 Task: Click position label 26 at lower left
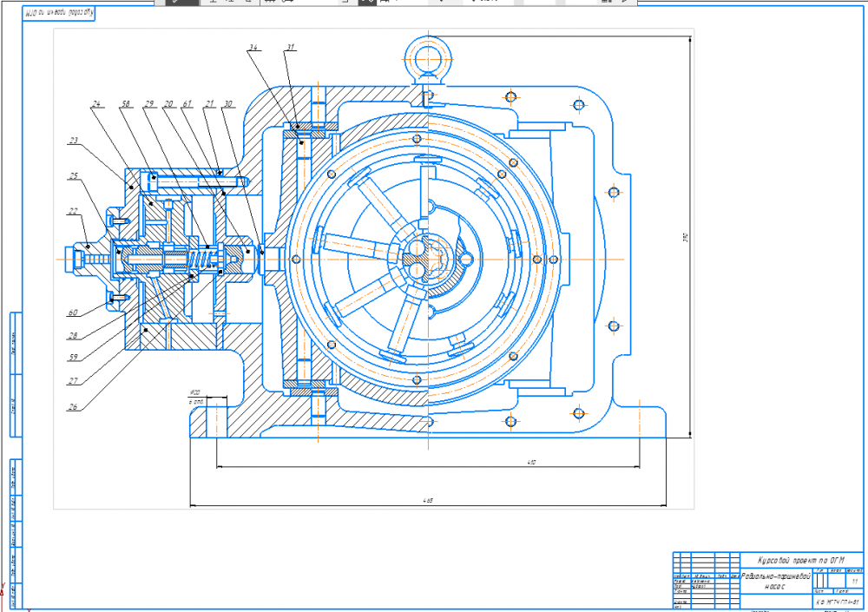(x=75, y=406)
